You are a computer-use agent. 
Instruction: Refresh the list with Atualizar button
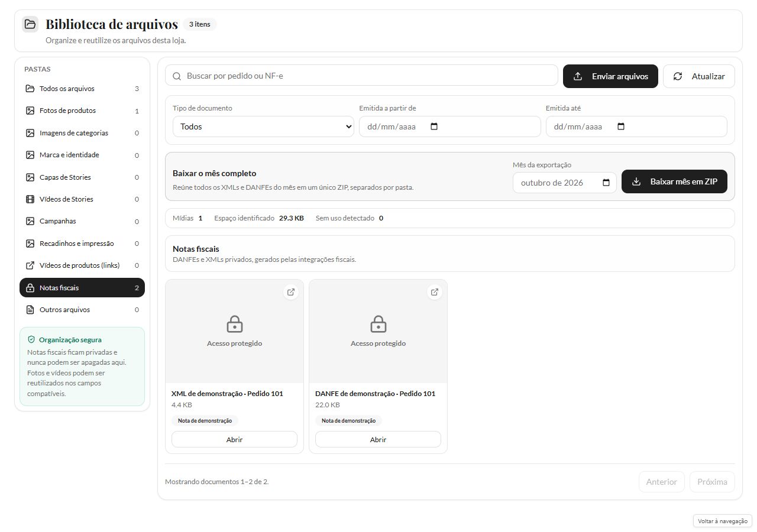click(x=699, y=76)
